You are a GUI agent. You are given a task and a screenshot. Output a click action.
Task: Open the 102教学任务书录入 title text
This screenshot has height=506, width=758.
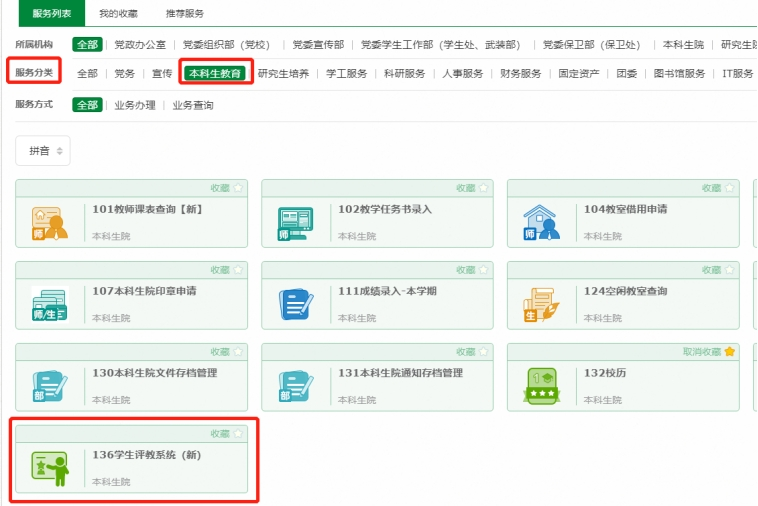[385, 209]
